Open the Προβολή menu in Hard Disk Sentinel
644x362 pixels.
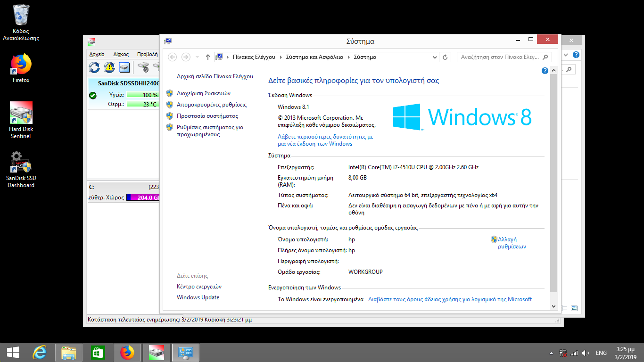(148, 54)
